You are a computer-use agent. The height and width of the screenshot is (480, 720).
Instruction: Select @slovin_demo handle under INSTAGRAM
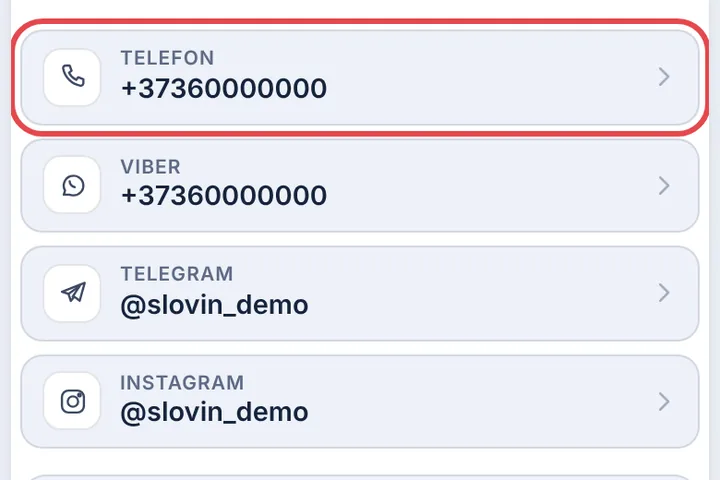coord(214,412)
